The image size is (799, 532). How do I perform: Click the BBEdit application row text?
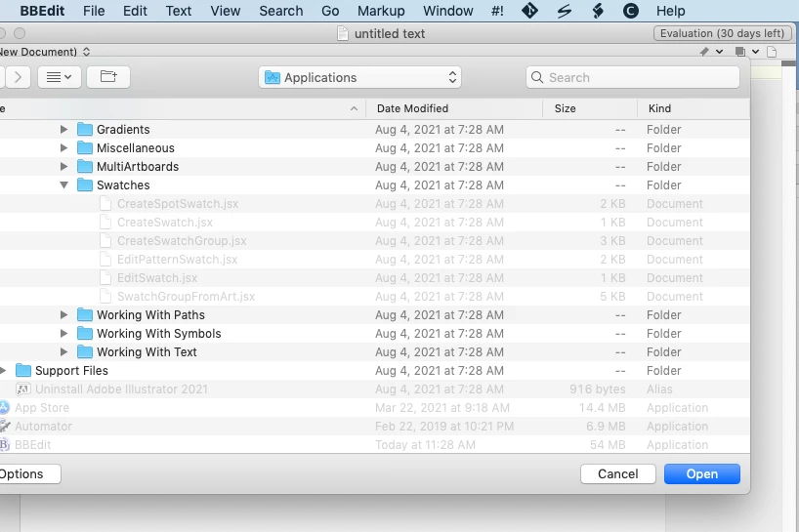[x=32, y=445]
